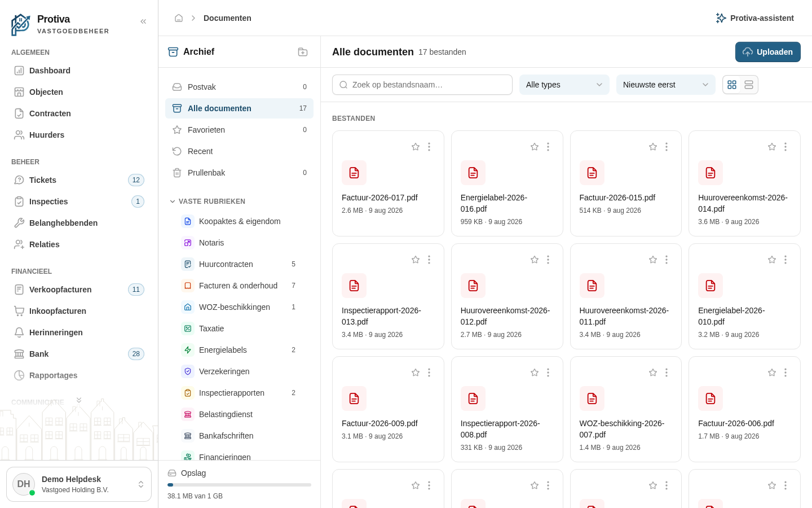Open the Belastingdienst category
Image resolution: width=812 pixels, height=508 pixels.
click(x=239, y=414)
